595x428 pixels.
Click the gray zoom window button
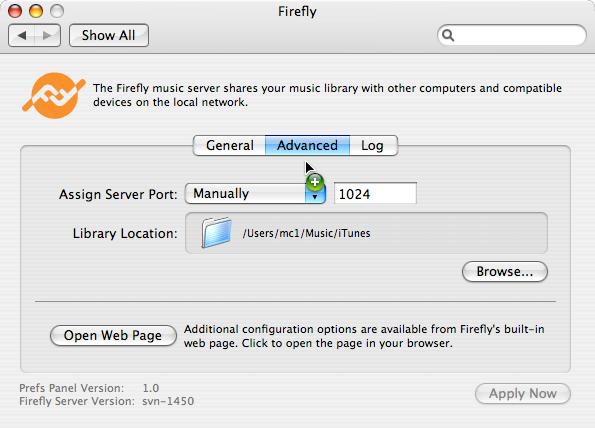pyautogui.click(x=57, y=11)
